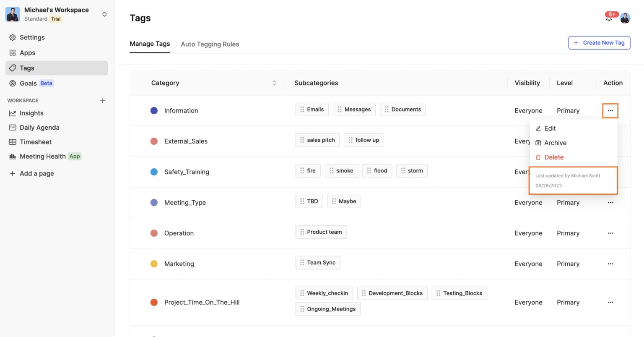The width and height of the screenshot is (644, 337).
Task: Click the Meeting Health bar chart icon
Action: click(x=13, y=157)
